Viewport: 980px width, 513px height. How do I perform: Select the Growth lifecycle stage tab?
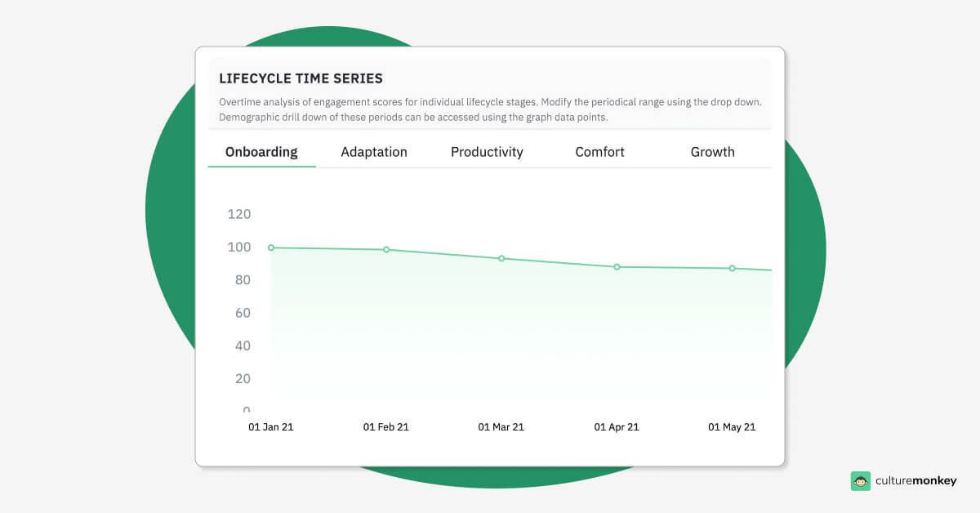click(x=712, y=152)
